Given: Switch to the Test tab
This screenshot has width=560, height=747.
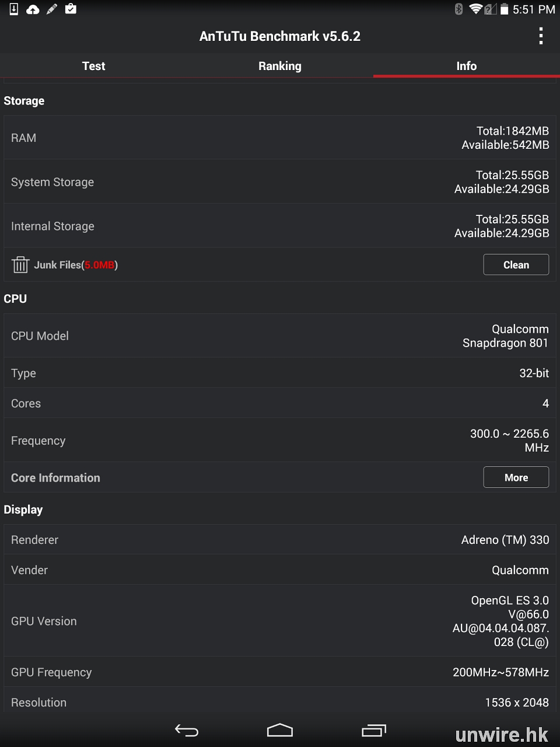Looking at the screenshot, I should (x=93, y=66).
